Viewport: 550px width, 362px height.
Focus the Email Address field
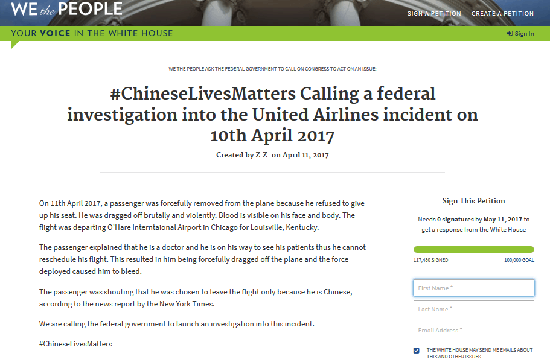474,330
